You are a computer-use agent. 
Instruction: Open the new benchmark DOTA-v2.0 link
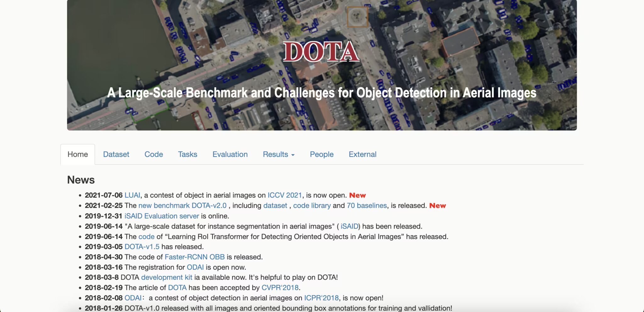pyautogui.click(x=182, y=205)
